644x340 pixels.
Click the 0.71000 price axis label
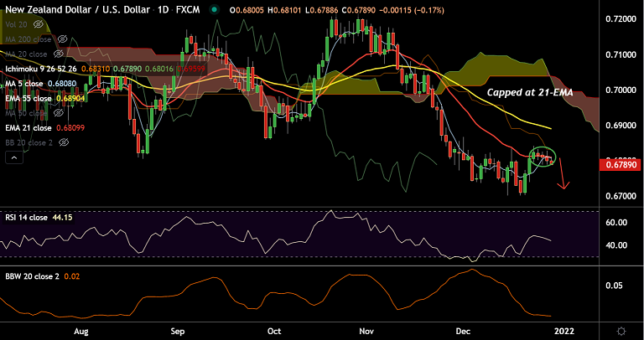[621, 54]
